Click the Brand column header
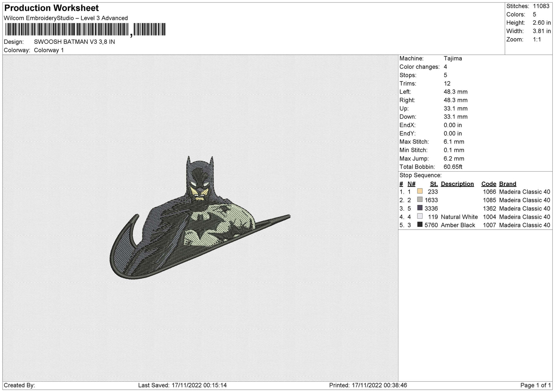555x392 pixels. 507,184
